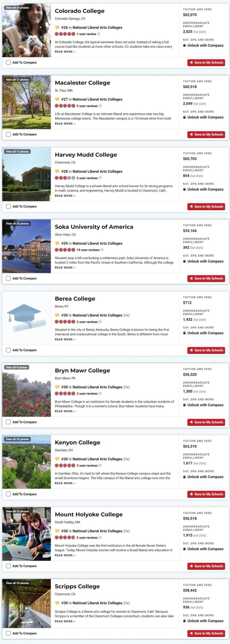Expand Read More under Kenyon College description
The image size is (230, 644).
[65, 483]
